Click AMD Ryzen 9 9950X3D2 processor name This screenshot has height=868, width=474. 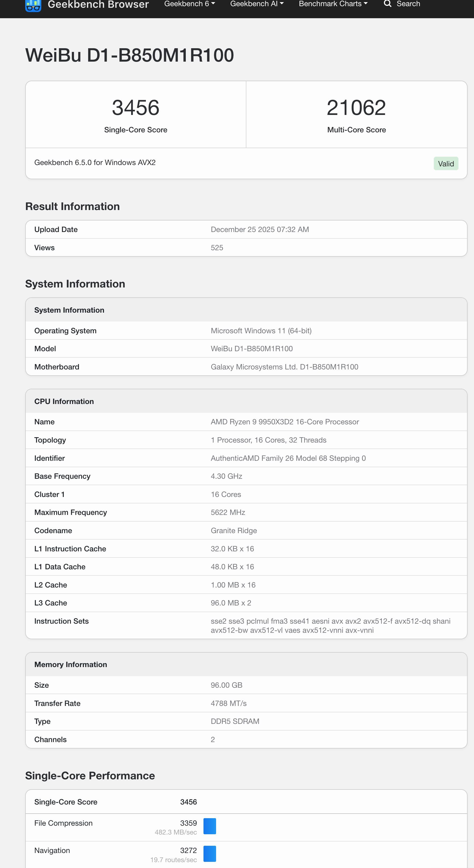tap(284, 422)
